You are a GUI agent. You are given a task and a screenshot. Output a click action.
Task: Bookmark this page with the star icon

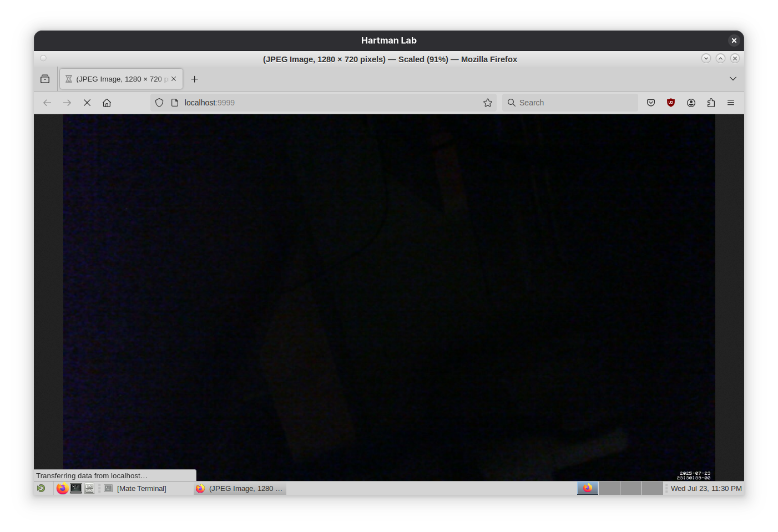(488, 103)
